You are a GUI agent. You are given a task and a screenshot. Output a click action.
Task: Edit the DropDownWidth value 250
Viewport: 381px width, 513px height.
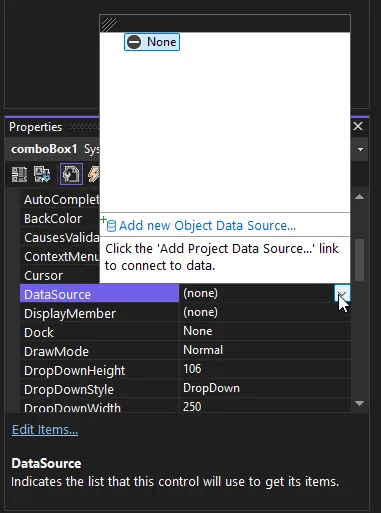click(x=265, y=406)
